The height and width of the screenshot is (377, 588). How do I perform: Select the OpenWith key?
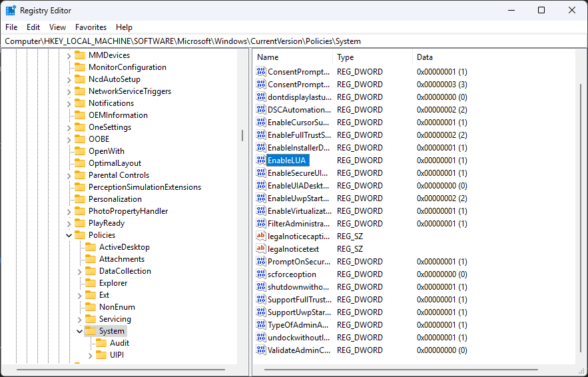click(106, 151)
